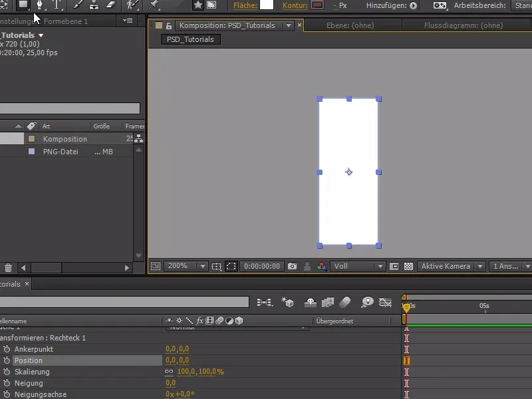The width and height of the screenshot is (532, 399).
Task: Click the star shape mode icon
Action: [x=198, y=5]
